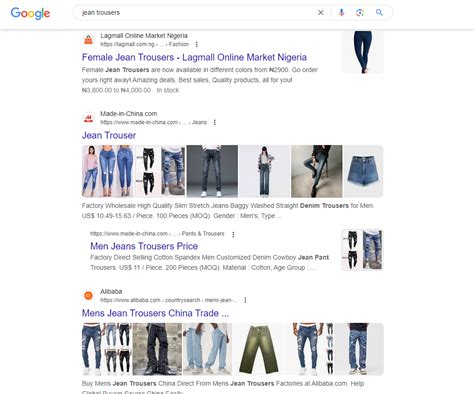Click the Alibaba site name text
The width and height of the screenshot is (474, 394).
(111, 292)
